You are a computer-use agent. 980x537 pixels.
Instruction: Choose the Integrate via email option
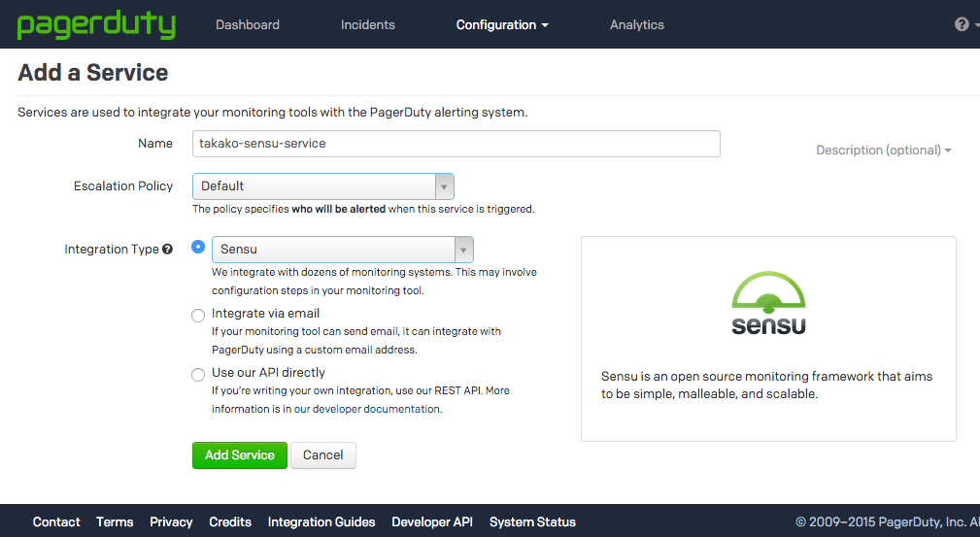click(x=198, y=315)
